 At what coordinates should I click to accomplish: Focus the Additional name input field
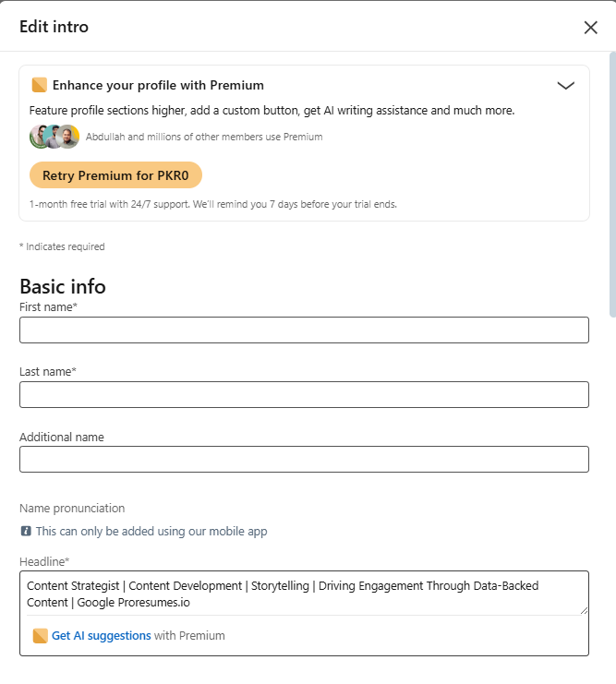(304, 460)
